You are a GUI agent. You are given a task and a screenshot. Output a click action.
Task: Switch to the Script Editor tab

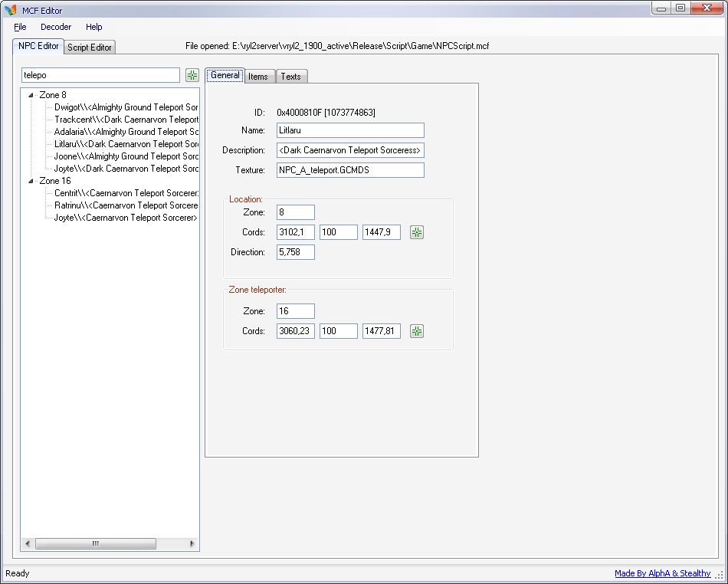point(90,48)
